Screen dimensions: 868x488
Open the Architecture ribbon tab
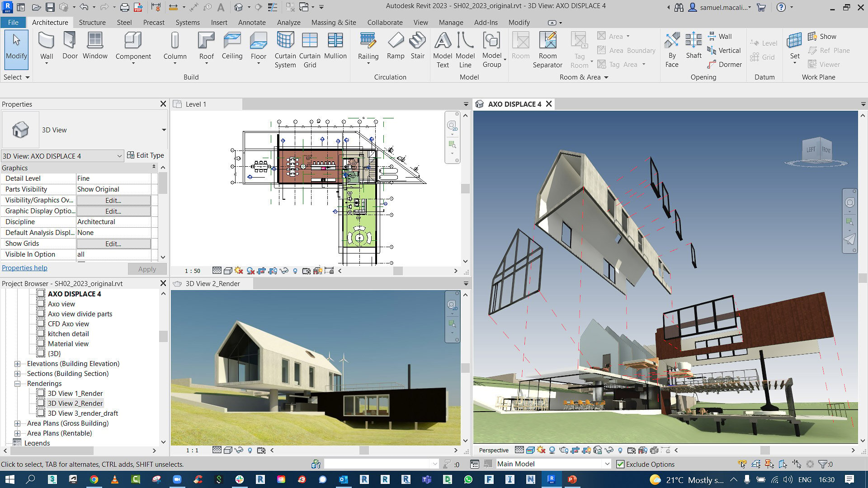[50, 22]
